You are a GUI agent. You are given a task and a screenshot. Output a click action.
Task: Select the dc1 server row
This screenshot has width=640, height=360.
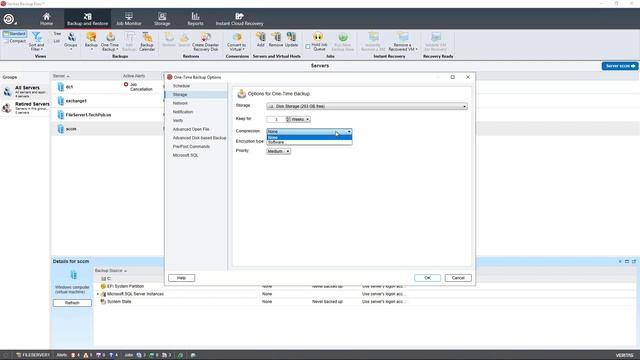[108, 87]
